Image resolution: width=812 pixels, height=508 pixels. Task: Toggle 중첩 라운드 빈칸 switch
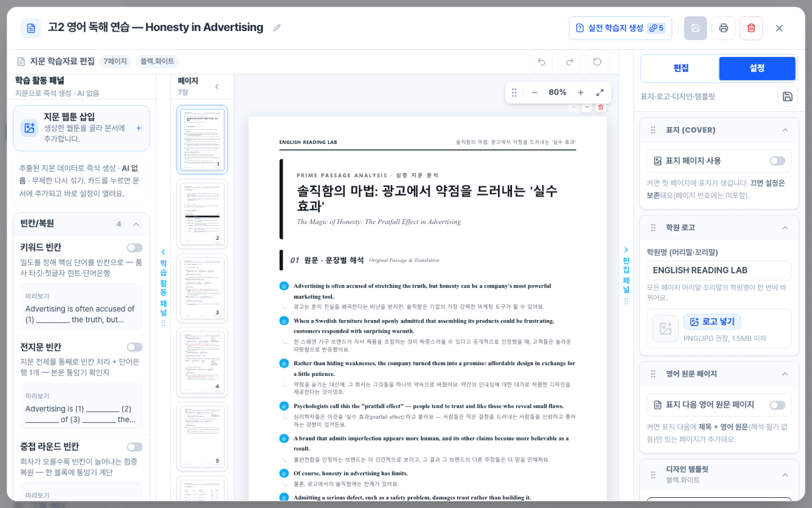(x=134, y=447)
